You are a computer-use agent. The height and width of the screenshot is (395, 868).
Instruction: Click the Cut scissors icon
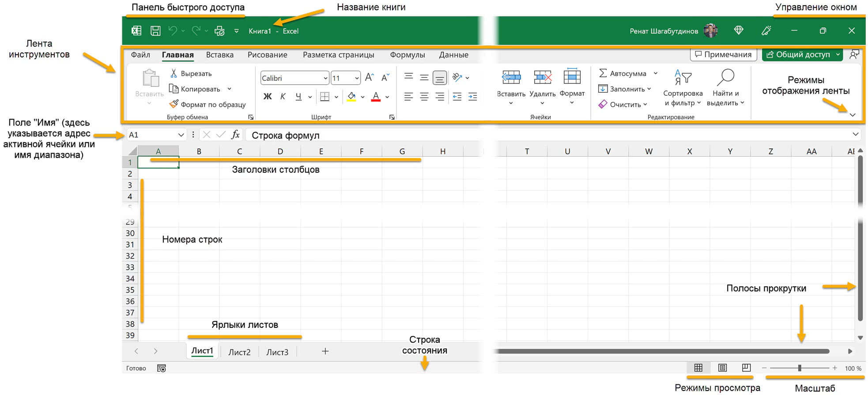tap(174, 73)
